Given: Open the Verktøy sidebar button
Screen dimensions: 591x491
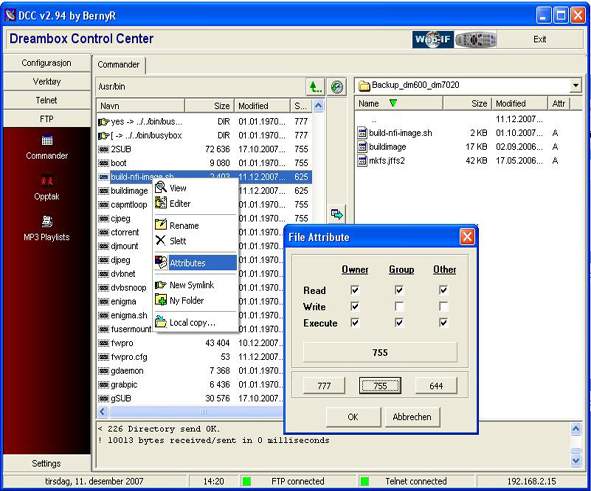Looking at the screenshot, I should [47, 81].
